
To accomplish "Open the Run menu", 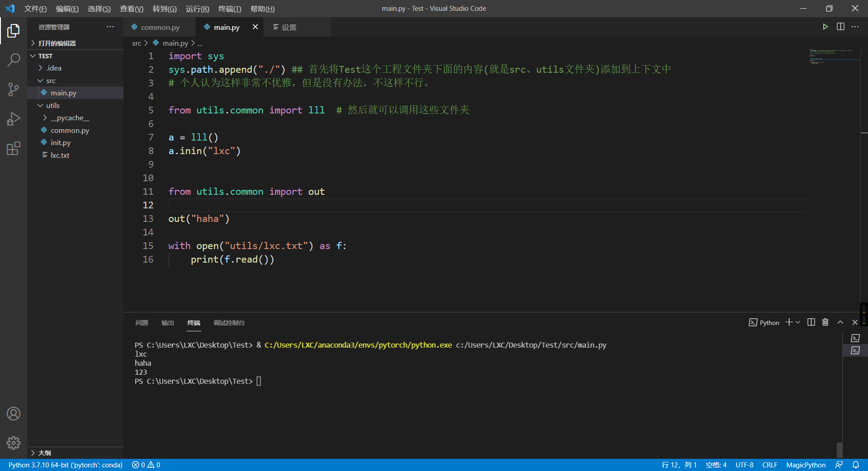I will (x=198, y=9).
